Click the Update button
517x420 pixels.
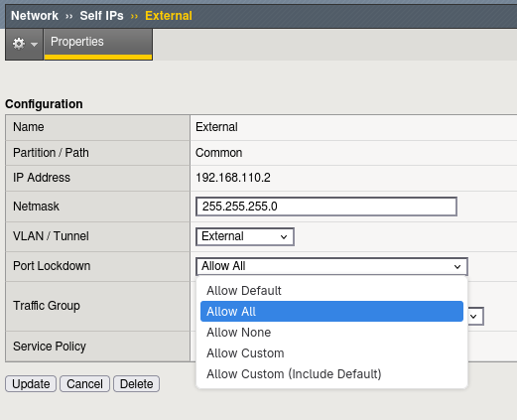pos(31,384)
